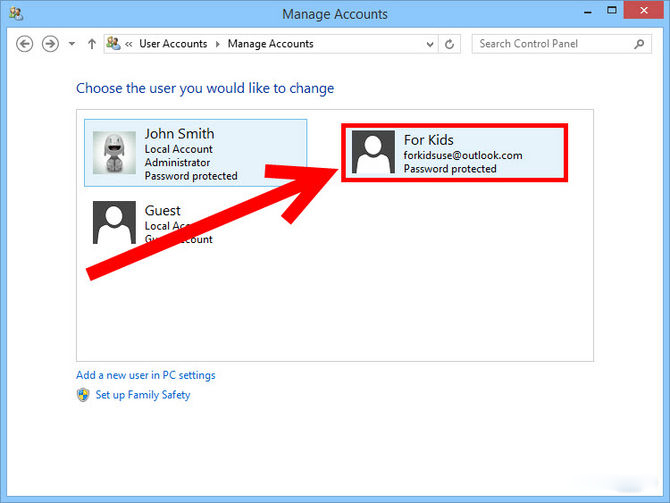Open Add a new user in PC settings
The image size is (670, 503).
coord(146,375)
